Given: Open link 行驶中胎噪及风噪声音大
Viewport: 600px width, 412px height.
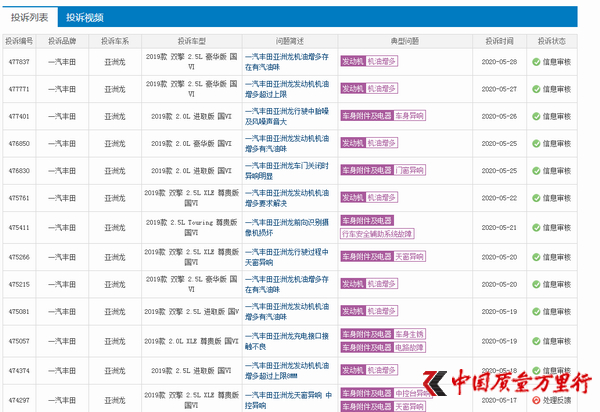Looking at the screenshot, I should [287, 116].
